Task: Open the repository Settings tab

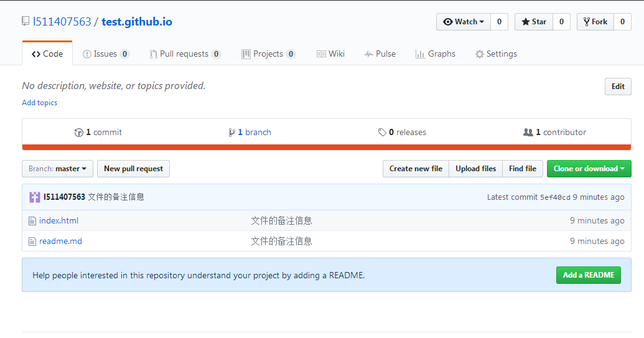Action: (496, 54)
